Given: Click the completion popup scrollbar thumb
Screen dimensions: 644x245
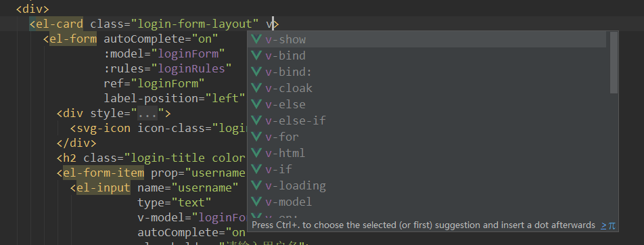Looking at the screenshot, I should pos(614,62).
